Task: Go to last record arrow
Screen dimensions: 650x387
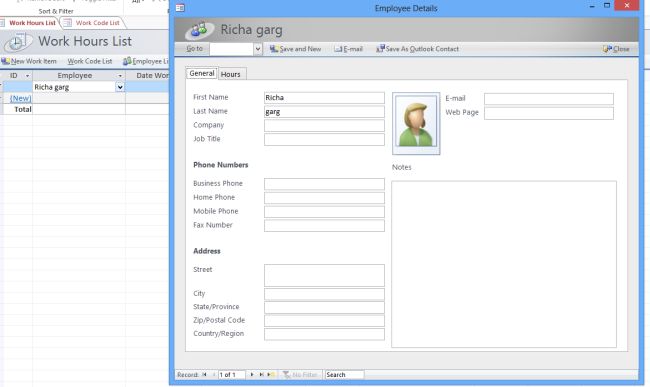Action: [x=262, y=375]
